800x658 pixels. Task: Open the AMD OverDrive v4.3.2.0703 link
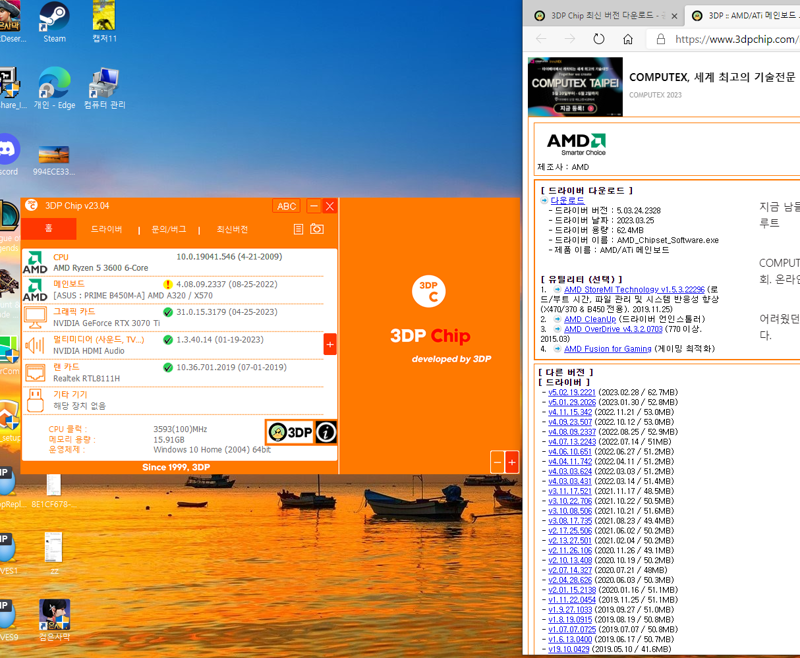(x=613, y=329)
